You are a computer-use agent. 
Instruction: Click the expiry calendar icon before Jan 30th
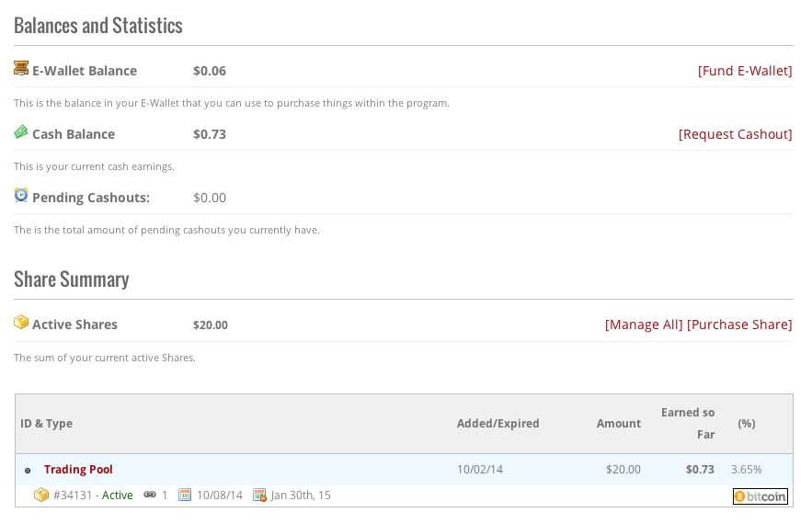(260, 495)
